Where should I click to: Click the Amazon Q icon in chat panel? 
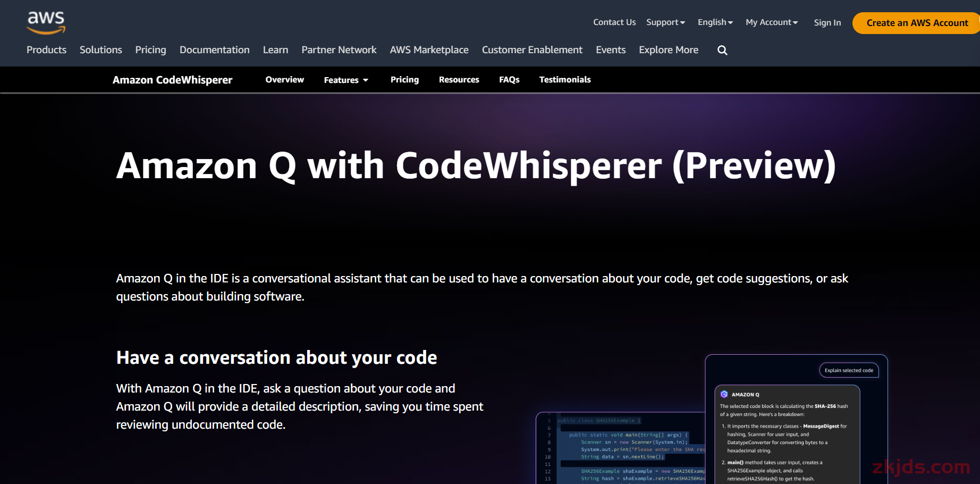coord(724,394)
